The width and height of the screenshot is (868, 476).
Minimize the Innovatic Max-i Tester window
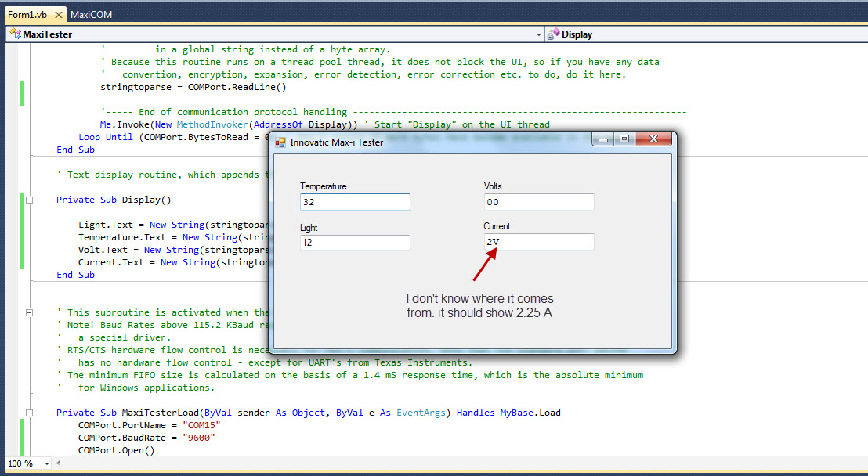[603, 139]
